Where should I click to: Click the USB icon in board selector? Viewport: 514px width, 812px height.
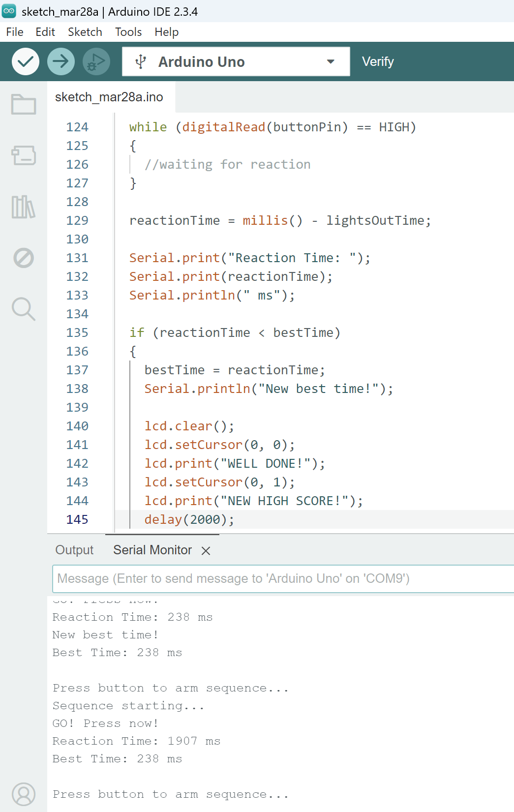(x=141, y=61)
